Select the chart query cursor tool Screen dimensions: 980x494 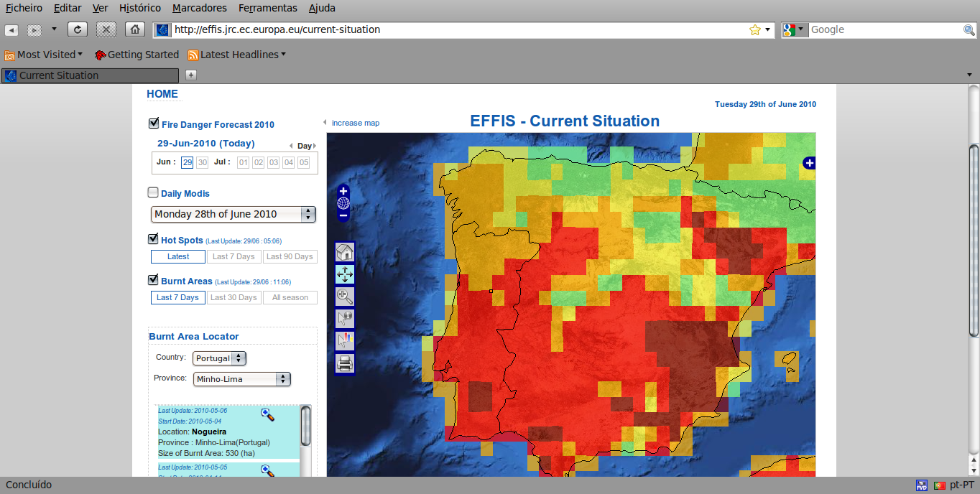[345, 341]
